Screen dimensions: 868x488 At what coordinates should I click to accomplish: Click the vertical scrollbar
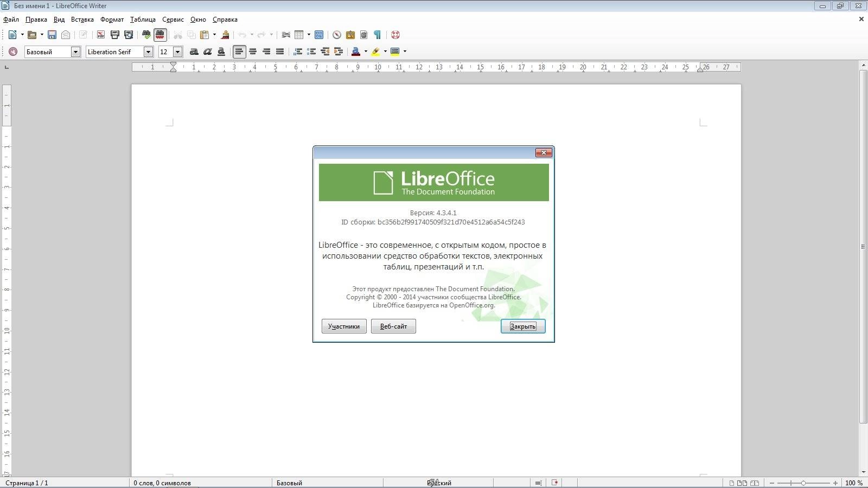point(863,247)
